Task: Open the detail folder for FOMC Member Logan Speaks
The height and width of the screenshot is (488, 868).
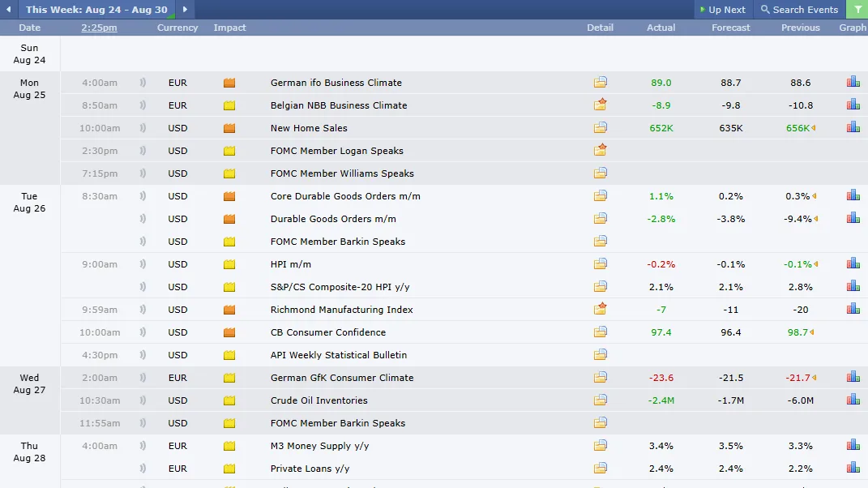Action: tap(600, 150)
